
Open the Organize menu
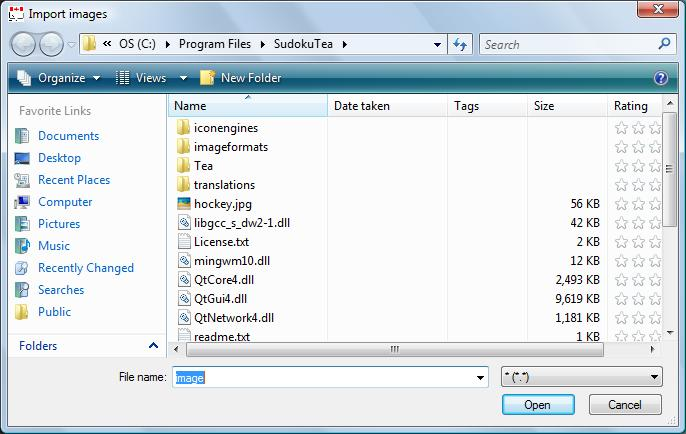click(58, 78)
